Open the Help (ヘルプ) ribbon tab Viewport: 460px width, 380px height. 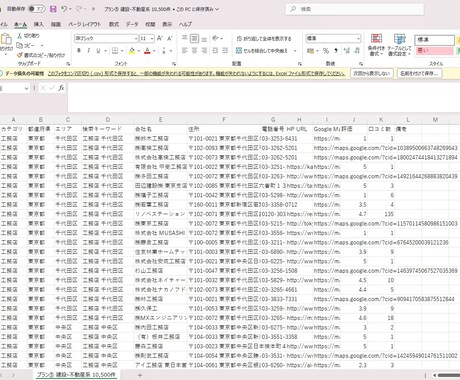tap(185, 24)
